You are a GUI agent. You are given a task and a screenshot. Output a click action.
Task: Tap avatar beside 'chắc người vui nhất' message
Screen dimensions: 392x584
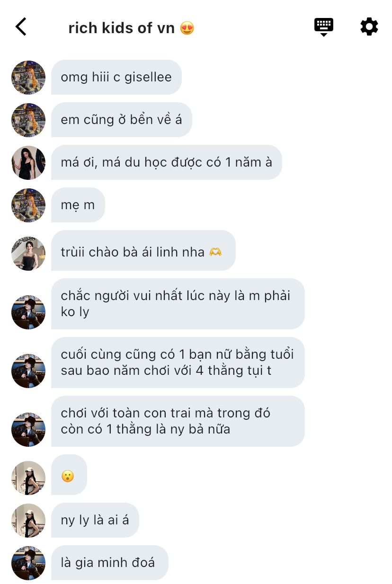pyautogui.click(x=28, y=312)
